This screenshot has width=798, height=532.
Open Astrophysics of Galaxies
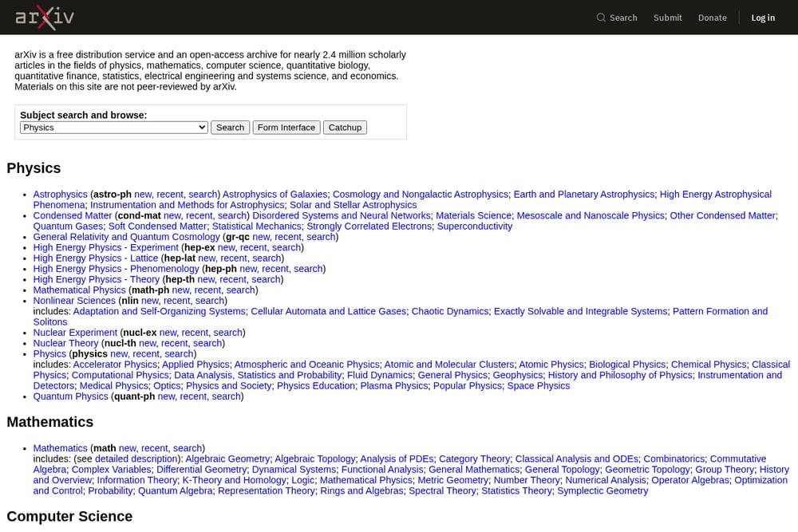275,195
